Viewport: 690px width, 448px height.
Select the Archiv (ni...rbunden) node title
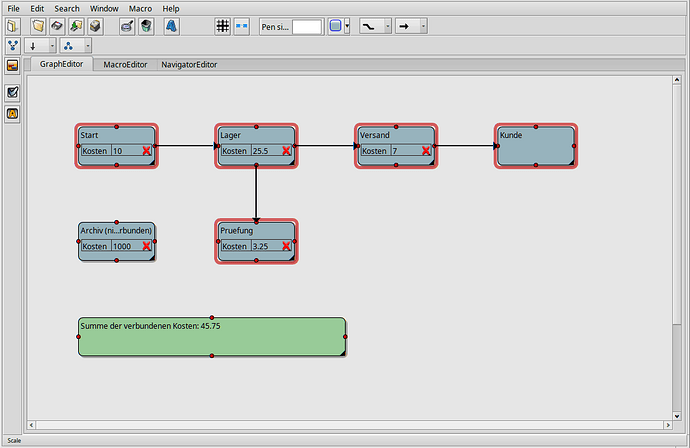(116, 231)
